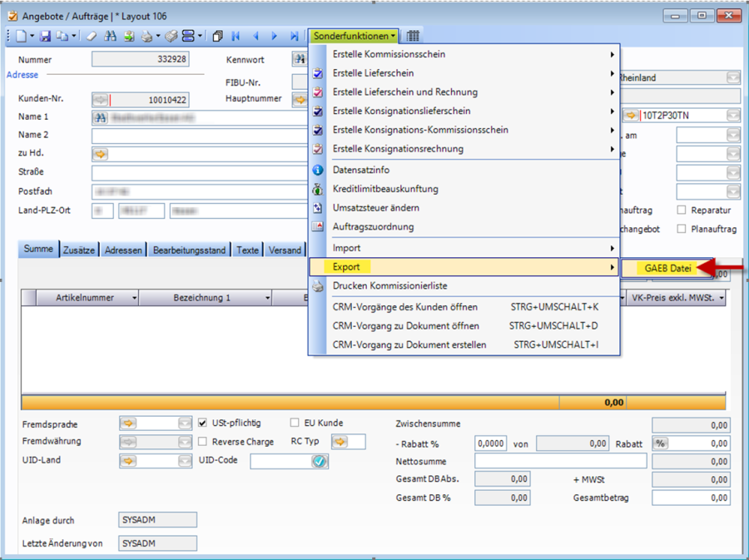This screenshot has height=560, width=749.
Task: Switch to the Zusätze tab
Action: (x=78, y=250)
